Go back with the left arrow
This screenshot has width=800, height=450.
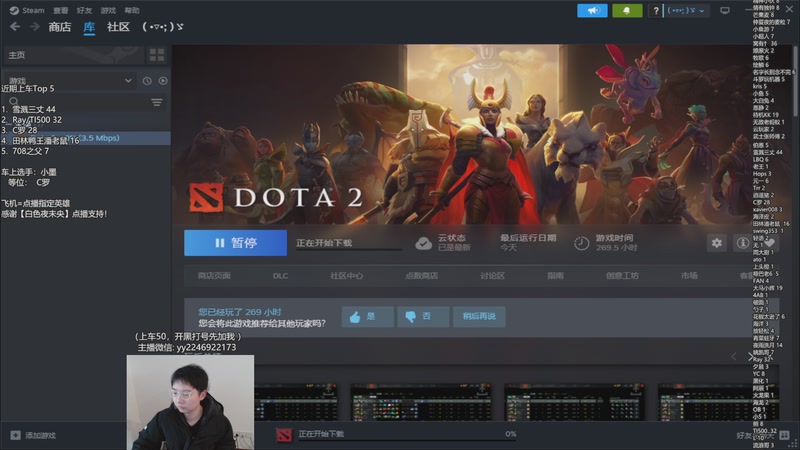click(x=15, y=27)
